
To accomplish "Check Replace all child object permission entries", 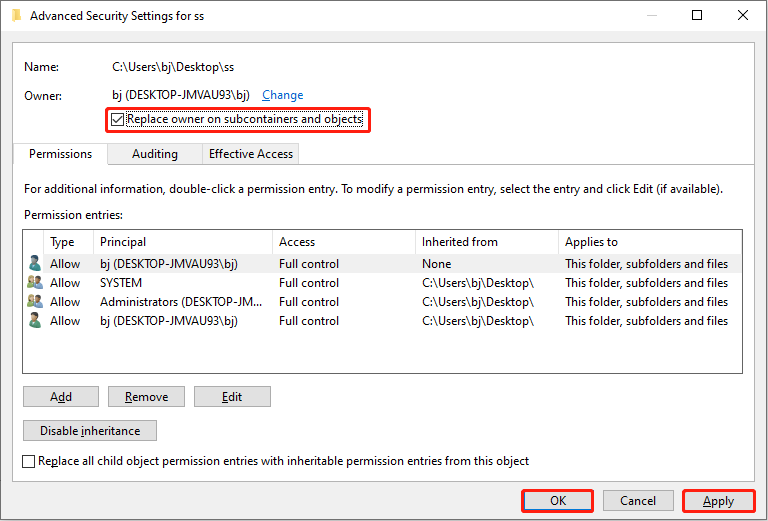I will pyautogui.click(x=29, y=461).
